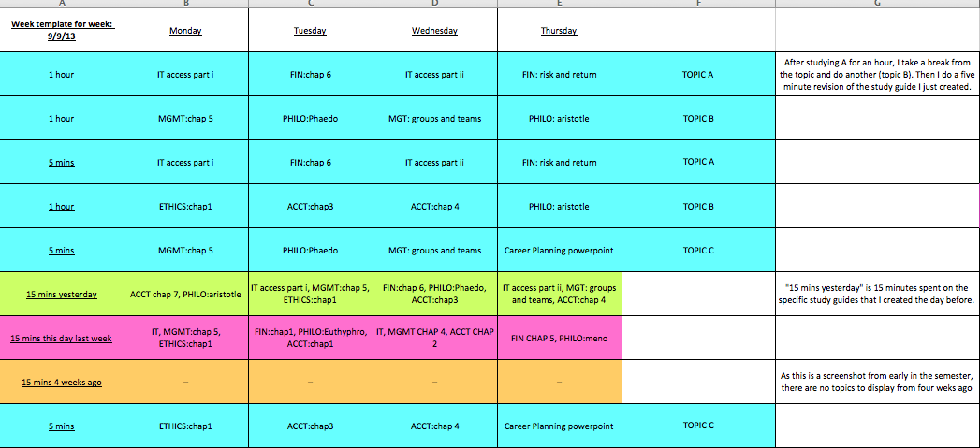
Task: Select 'TOPIC B' in the 'ETHICS:chap1' row
Action: point(699,206)
